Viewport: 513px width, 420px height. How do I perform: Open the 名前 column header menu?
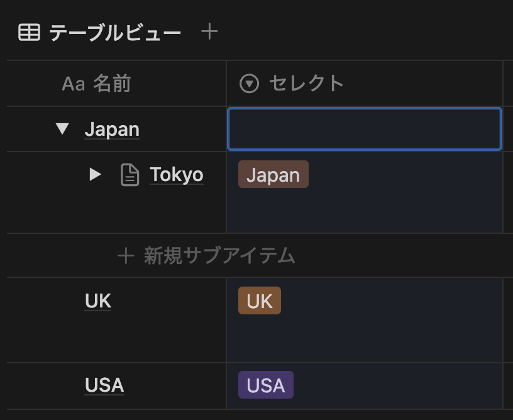[112, 84]
